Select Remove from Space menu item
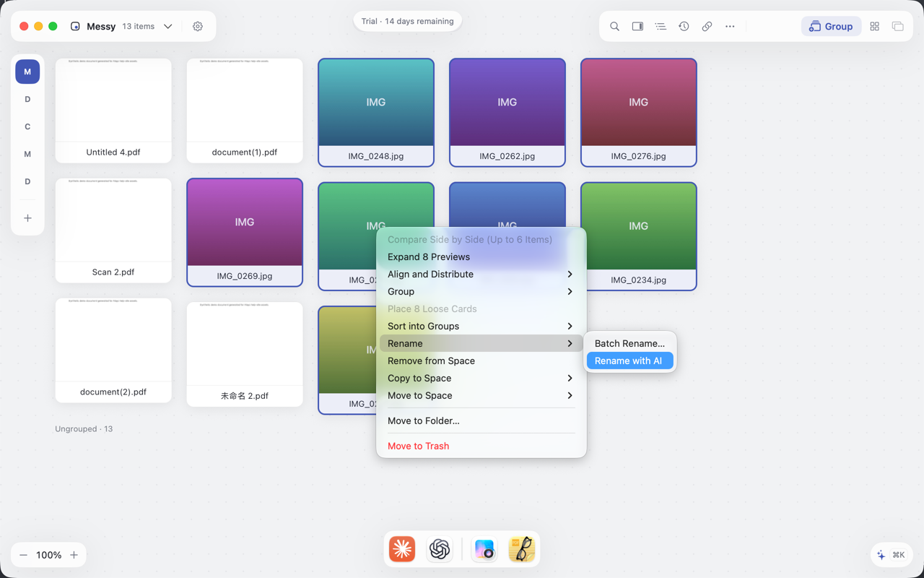This screenshot has height=578, width=924. point(481,361)
